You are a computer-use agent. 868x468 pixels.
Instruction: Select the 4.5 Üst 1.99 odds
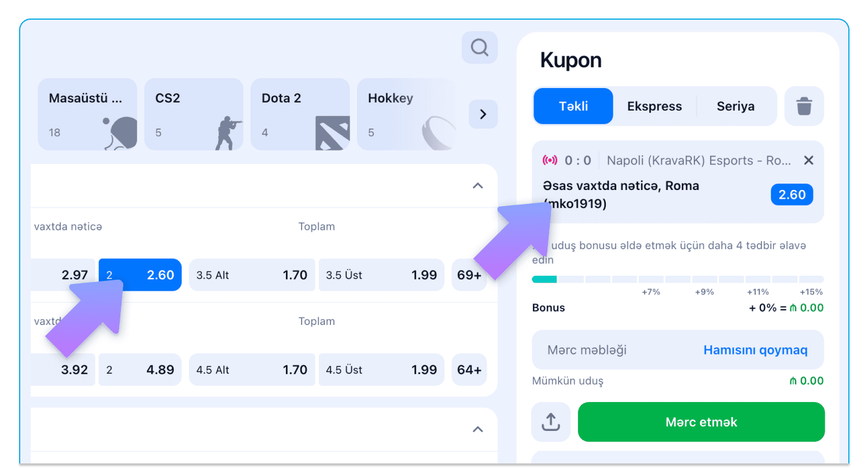(381, 370)
